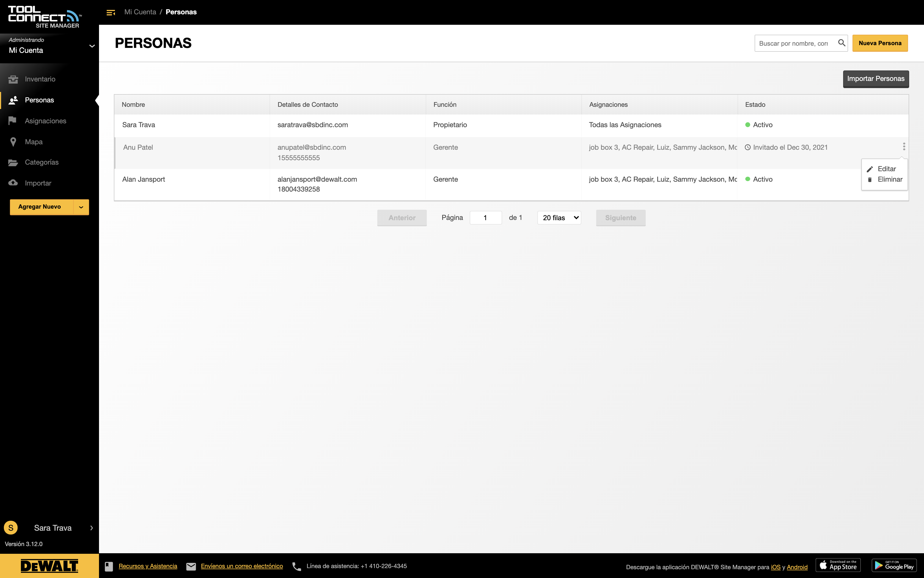Click the clock icon beside Invitado status
The width and height of the screenshot is (924, 578).
[x=748, y=147]
